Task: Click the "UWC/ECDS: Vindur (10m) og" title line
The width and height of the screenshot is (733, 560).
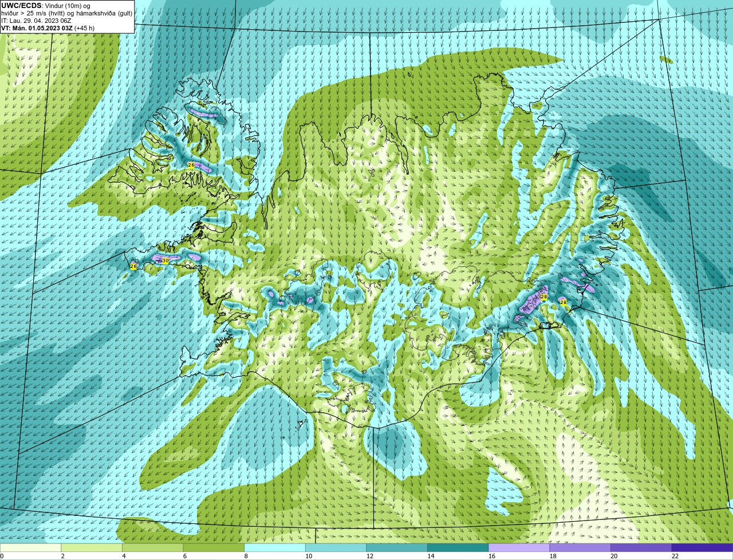Action: 46,6
